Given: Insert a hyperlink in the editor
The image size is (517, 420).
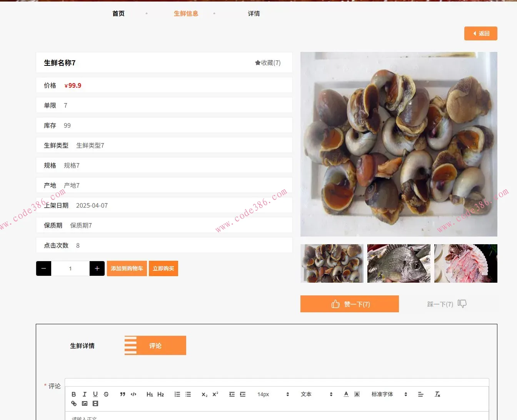Looking at the screenshot, I should coord(73,403).
